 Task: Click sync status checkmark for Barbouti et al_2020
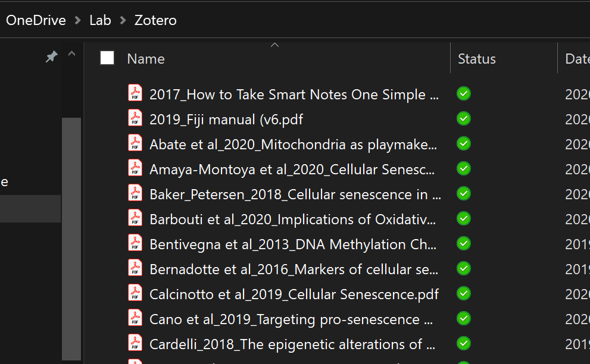[x=464, y=218]
